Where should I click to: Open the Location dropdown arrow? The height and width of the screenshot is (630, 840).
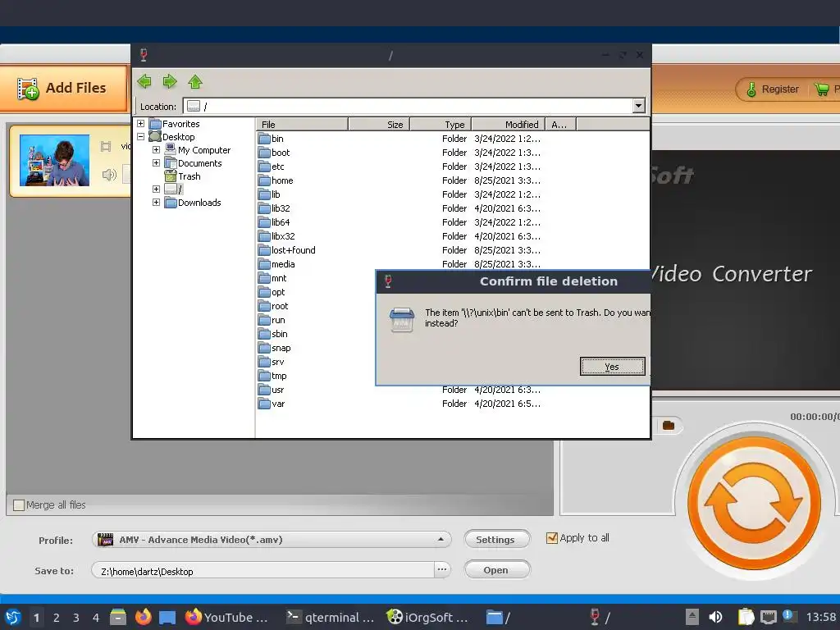(638, 106)
